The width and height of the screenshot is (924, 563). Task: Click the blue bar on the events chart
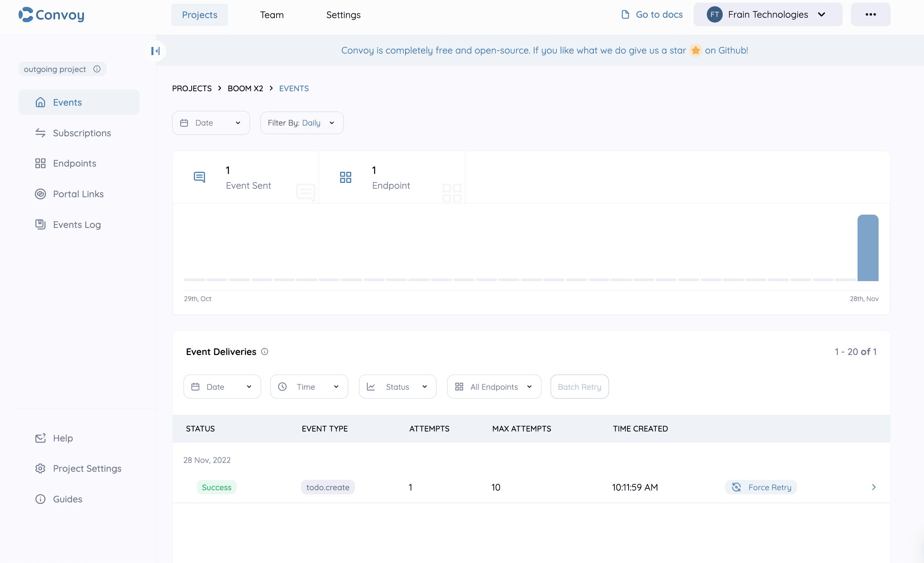[868, 248]
